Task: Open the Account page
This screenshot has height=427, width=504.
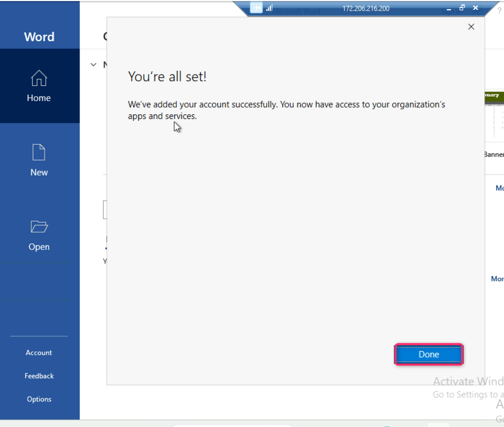Action: (x=39, y=353)
